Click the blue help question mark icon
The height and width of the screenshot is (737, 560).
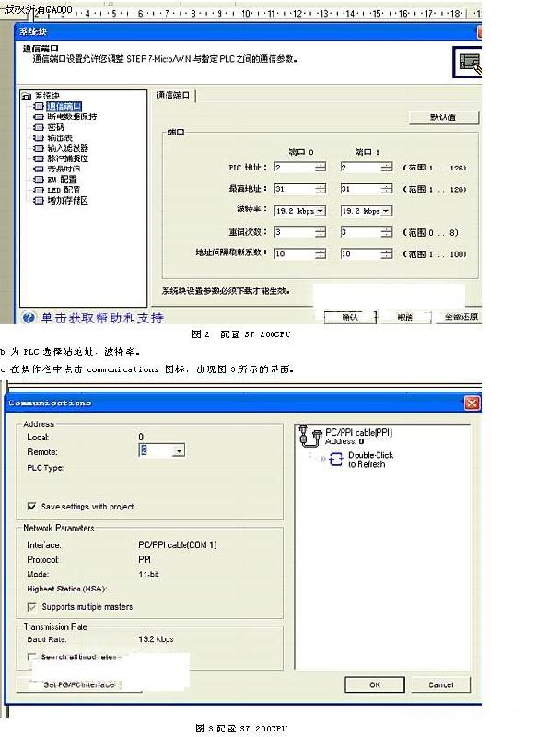coord(29,318)
